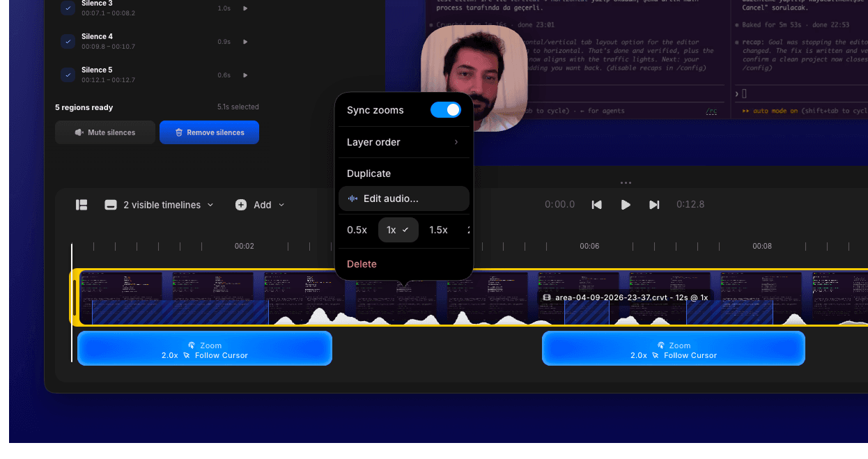Image resolution: width=868 pixels, height=459 pixels.
Task: Click the Silence 4 row title
Action: point(97,36)
